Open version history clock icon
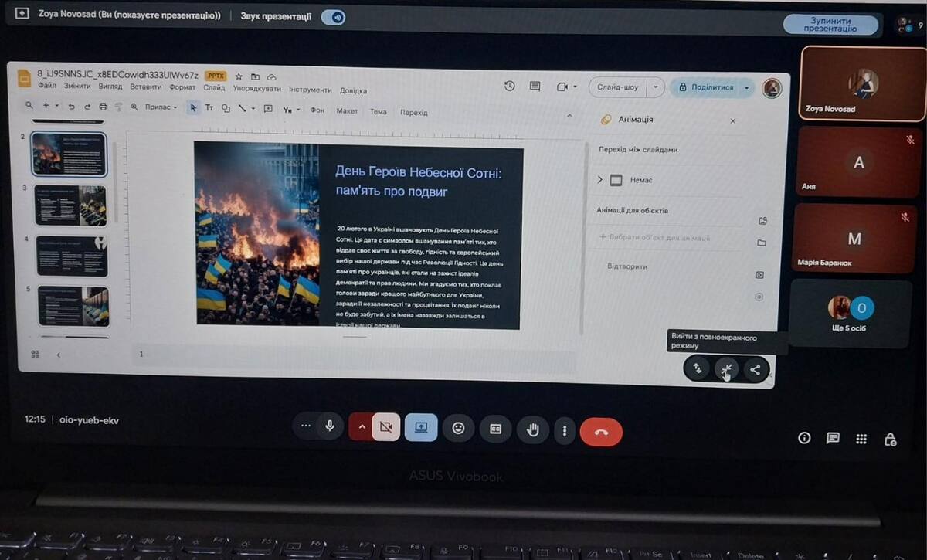Viewport: 927px width, 560px height. tap(509, 87)
